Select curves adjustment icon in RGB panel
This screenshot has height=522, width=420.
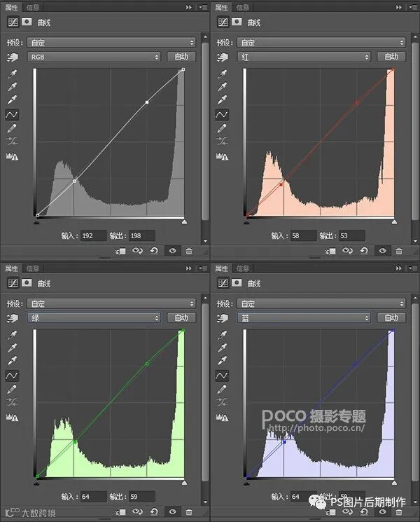pyautogui.click(x=13, y=22)
